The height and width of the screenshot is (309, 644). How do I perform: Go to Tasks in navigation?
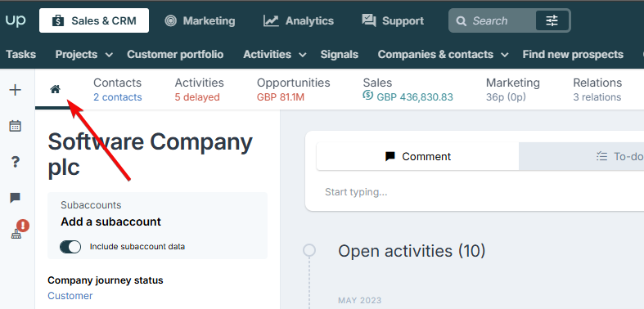(x=21, y=55)
